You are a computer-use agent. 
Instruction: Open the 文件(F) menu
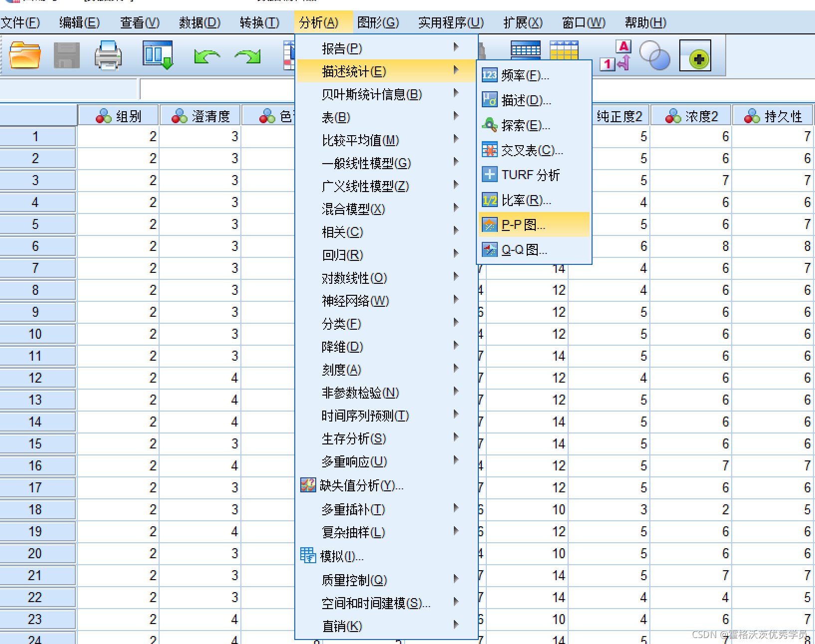tap(20, 23)
